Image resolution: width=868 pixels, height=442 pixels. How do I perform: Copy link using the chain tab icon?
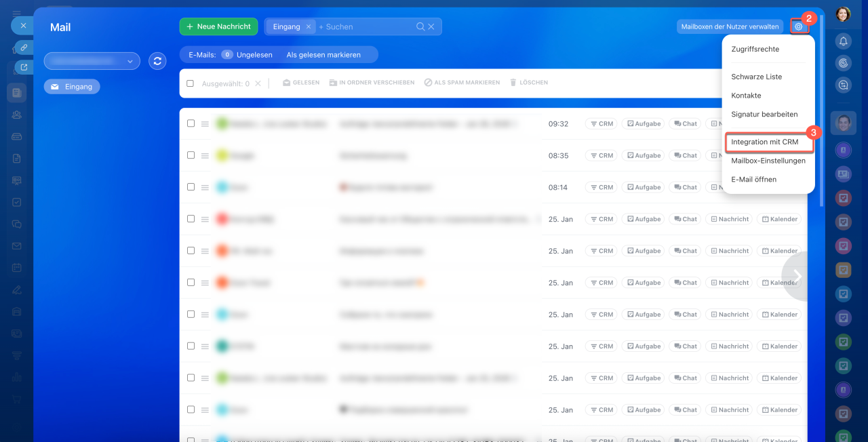click(24, 47)
